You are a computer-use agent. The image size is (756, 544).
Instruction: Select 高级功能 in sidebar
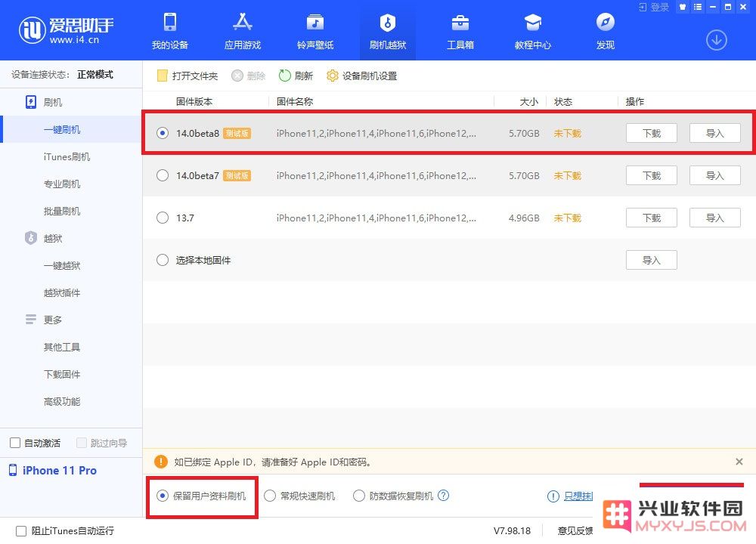tap(62, 401)
